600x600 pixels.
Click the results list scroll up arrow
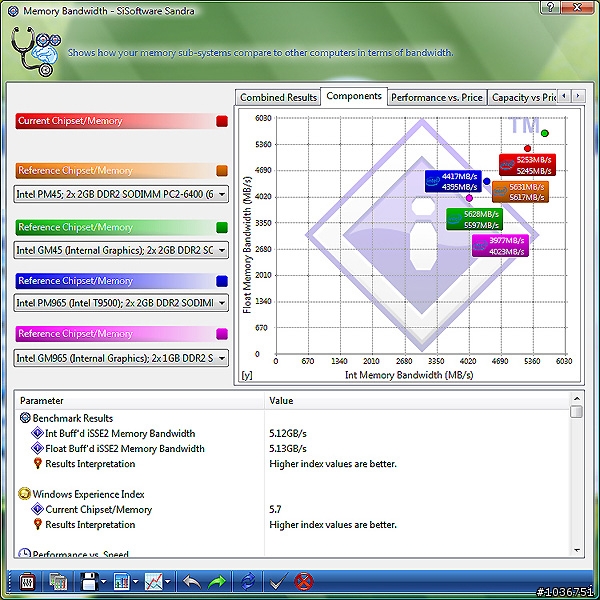click(576, 398)
